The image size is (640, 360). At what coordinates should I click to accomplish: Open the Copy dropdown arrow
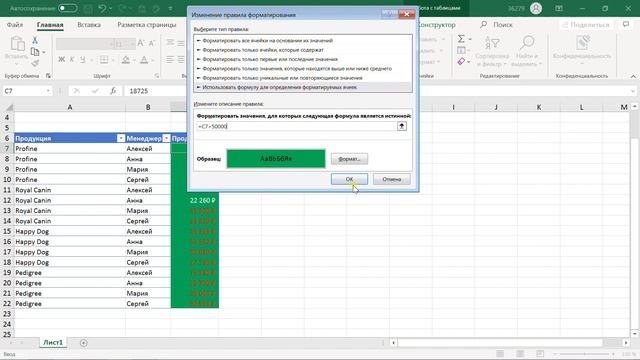[44, 52]
